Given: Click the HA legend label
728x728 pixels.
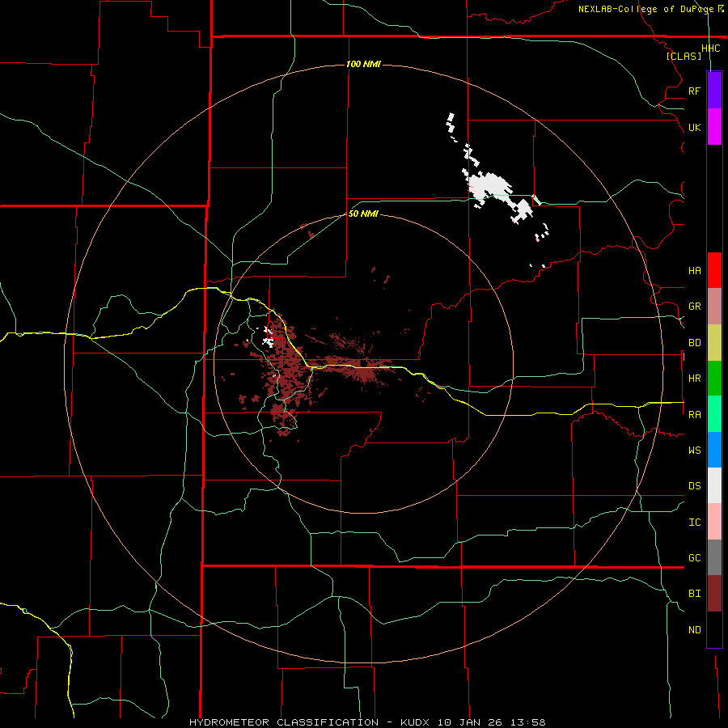Looking at the screenshot, I should tap(694, 270).
